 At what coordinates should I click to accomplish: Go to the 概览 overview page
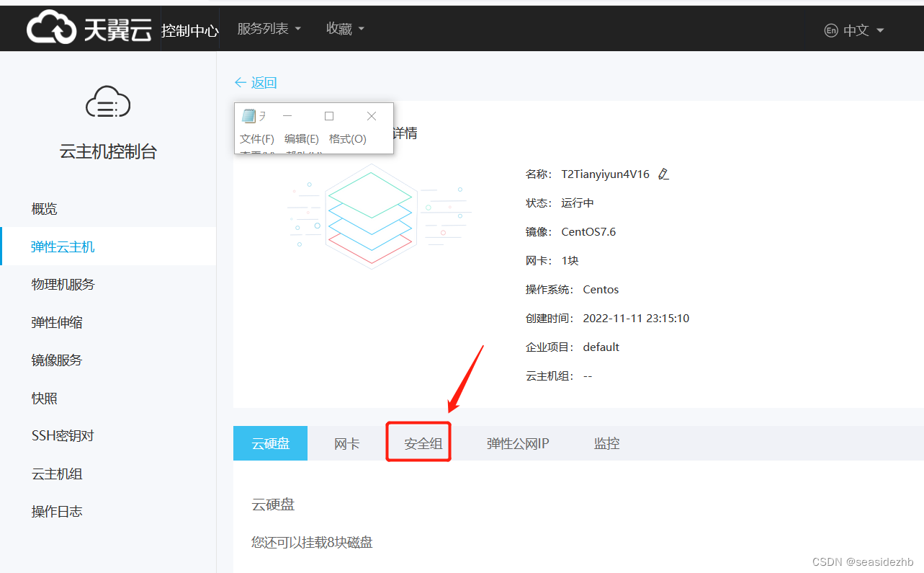[45, 208]
